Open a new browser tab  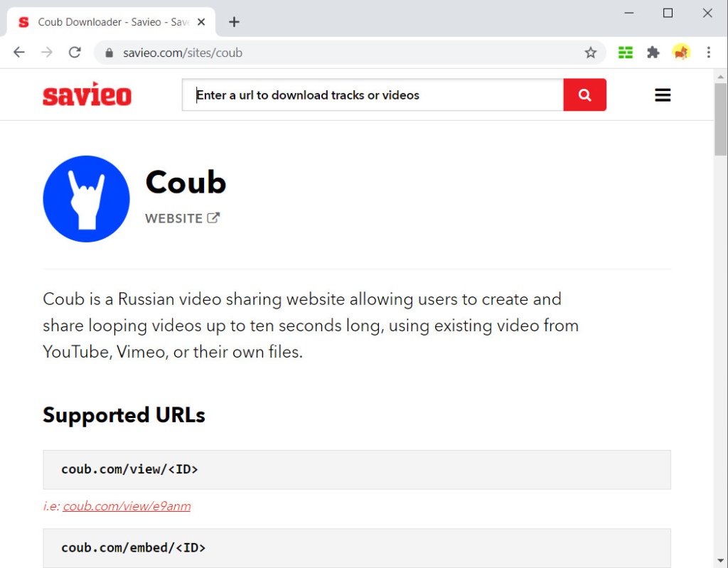234,22
